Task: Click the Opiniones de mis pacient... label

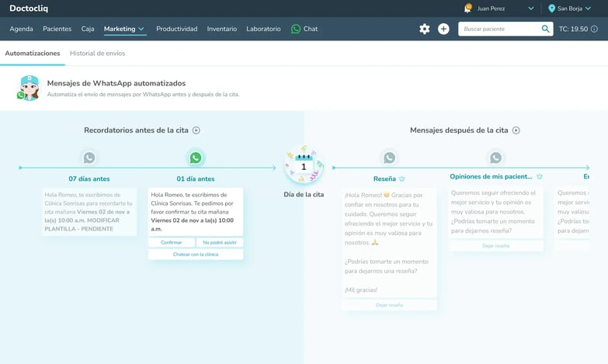Action: coord(491,176)
